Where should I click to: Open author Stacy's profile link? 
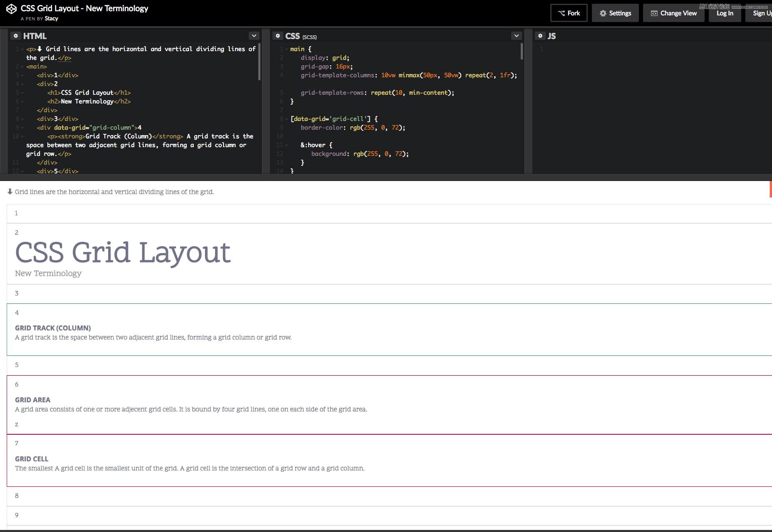(51, 19)
